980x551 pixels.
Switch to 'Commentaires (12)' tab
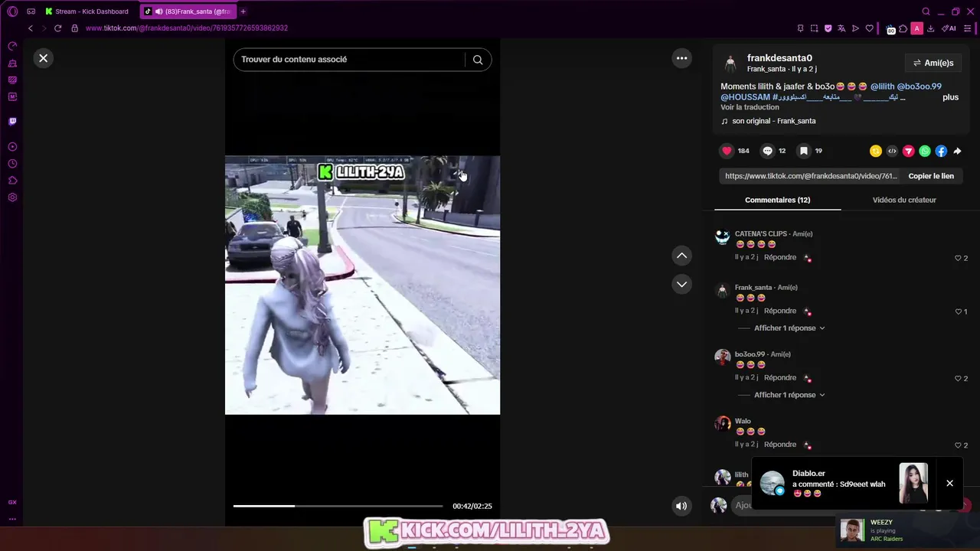(777, 200)
